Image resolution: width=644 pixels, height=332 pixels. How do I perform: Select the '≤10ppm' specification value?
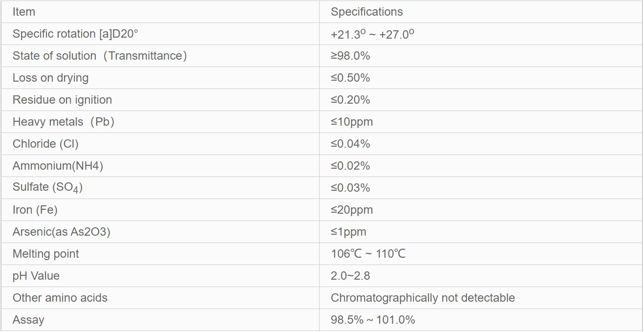click(352, 122)
